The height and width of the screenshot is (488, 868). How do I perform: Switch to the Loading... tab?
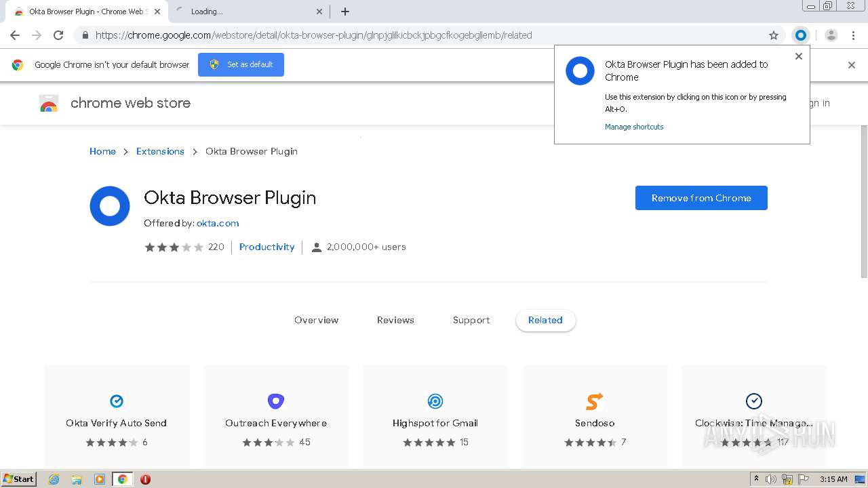248,12
